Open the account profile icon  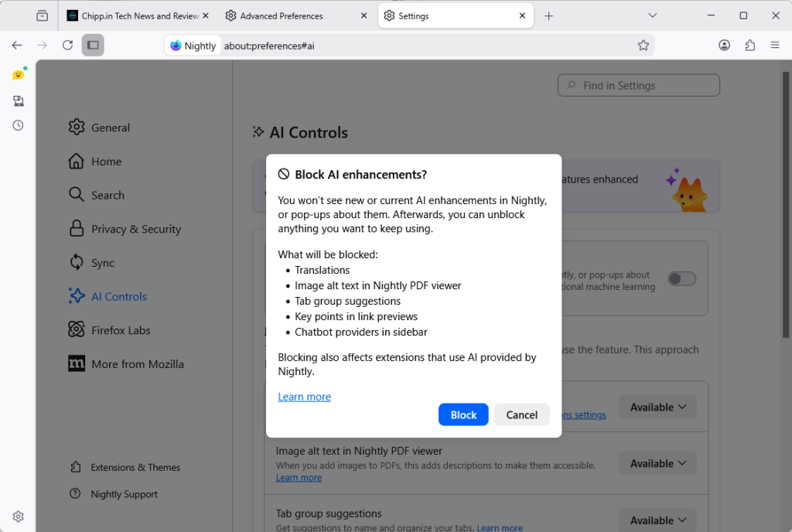coord(724,46)
